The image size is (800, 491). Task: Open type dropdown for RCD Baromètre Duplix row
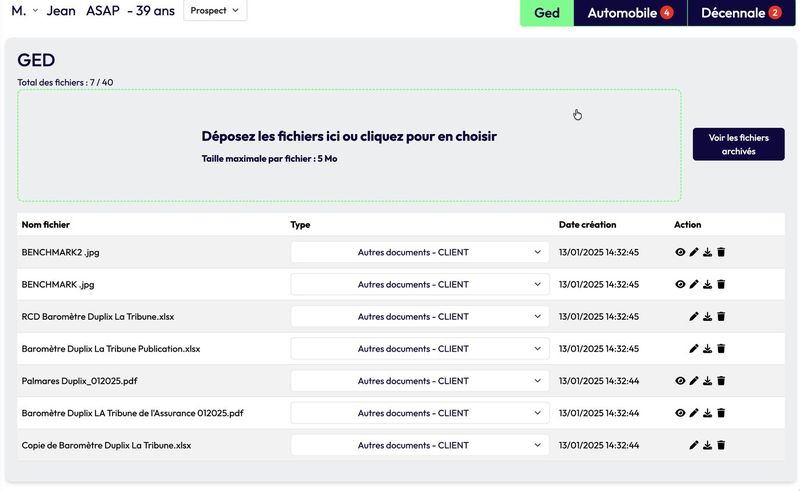click(420, 316)
